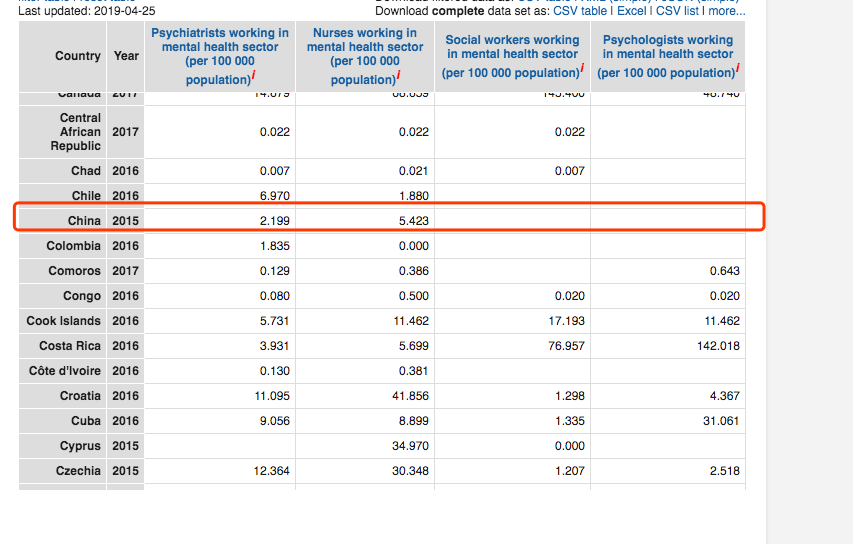Click the CSV list download link
The image size is (853, 544).
point(677,11)
